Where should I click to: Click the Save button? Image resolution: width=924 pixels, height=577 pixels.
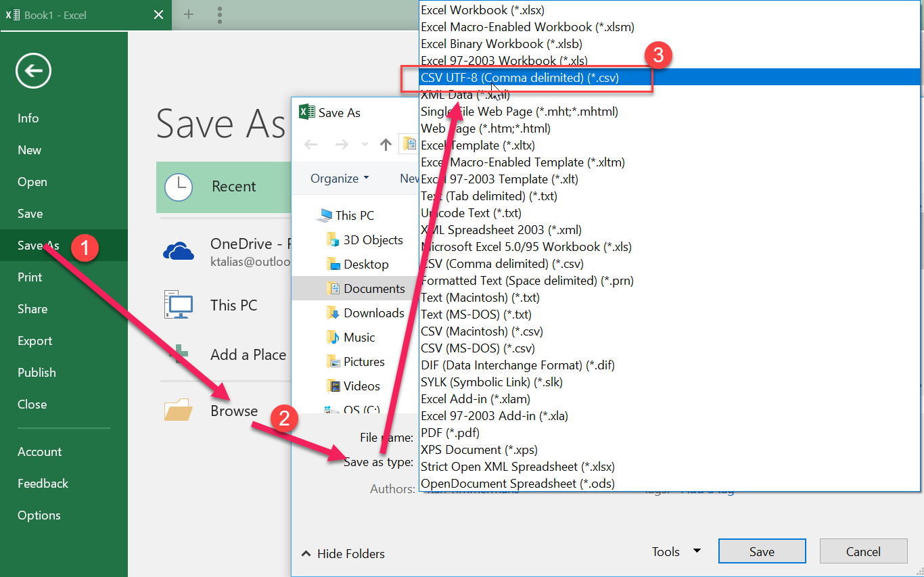point(762,551)
